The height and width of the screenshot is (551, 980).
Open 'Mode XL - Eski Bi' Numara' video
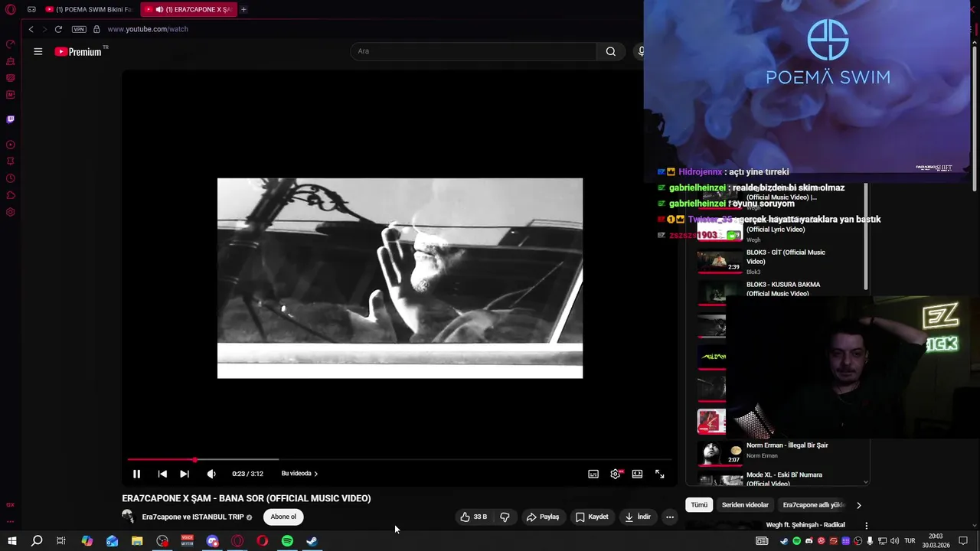coord(784,479)
